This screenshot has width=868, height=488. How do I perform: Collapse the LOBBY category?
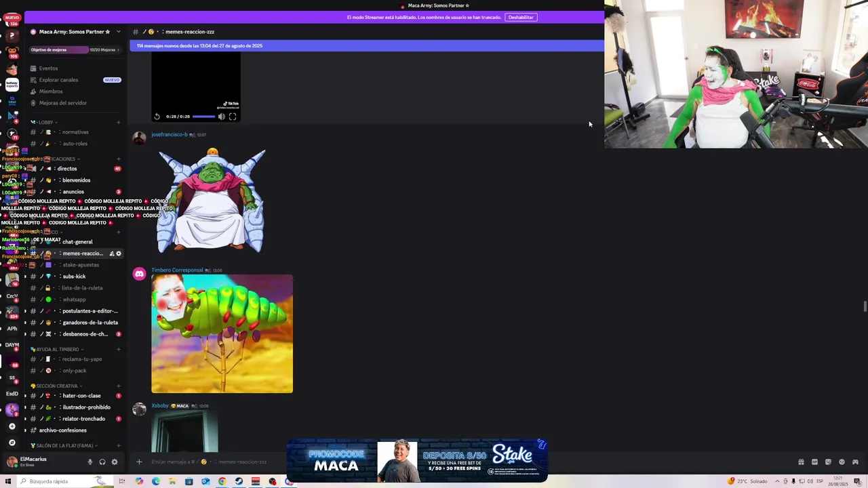click(45, 123)
